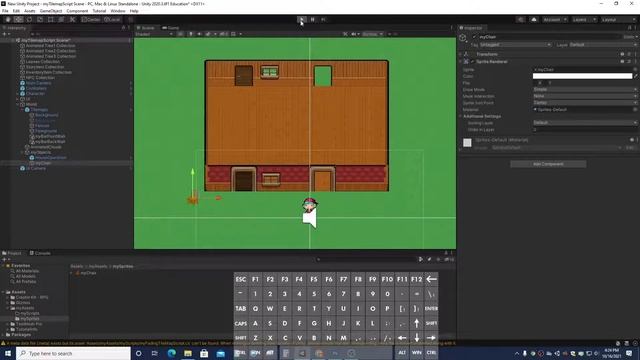Click the Sprite object picker circle
The width and height of the screenshot is (640, 360).
(x=635, y=69)
